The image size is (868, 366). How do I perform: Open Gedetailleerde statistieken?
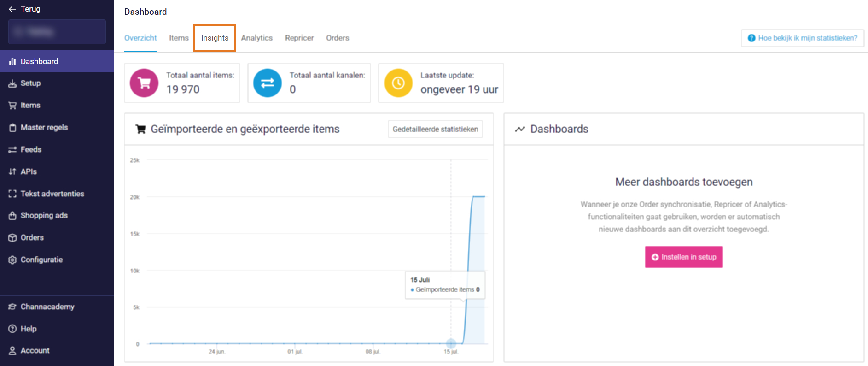(435, 130)
